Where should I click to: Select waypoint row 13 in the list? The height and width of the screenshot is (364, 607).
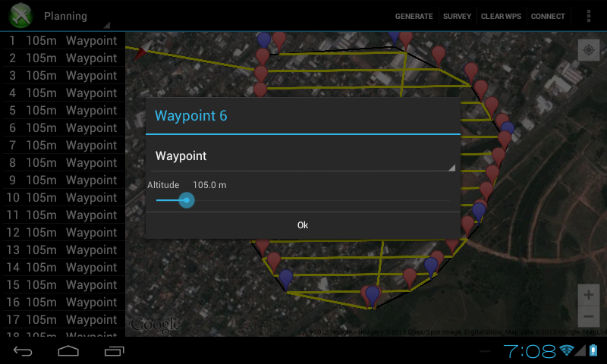click(x=64, y=250)
